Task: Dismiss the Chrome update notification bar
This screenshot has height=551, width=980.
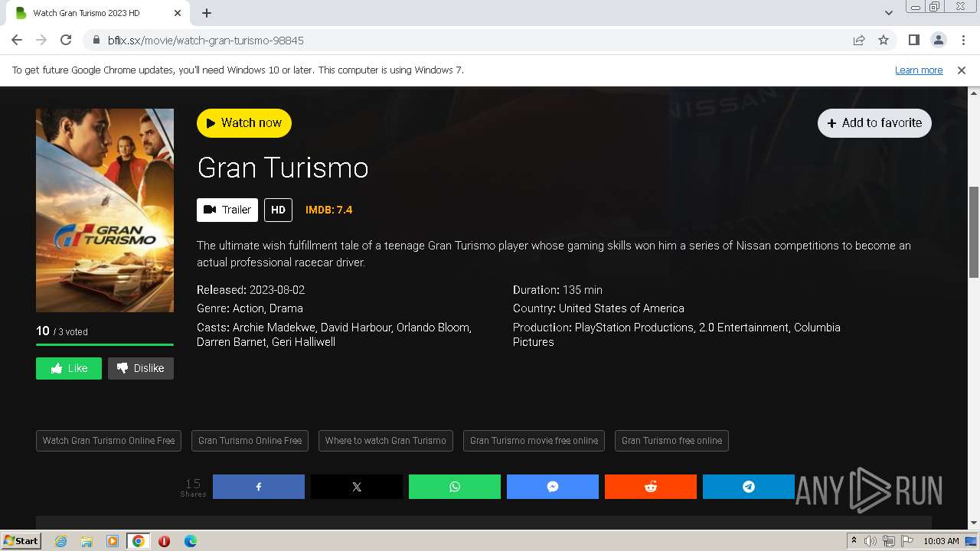Action: click(x=962, y=70)
